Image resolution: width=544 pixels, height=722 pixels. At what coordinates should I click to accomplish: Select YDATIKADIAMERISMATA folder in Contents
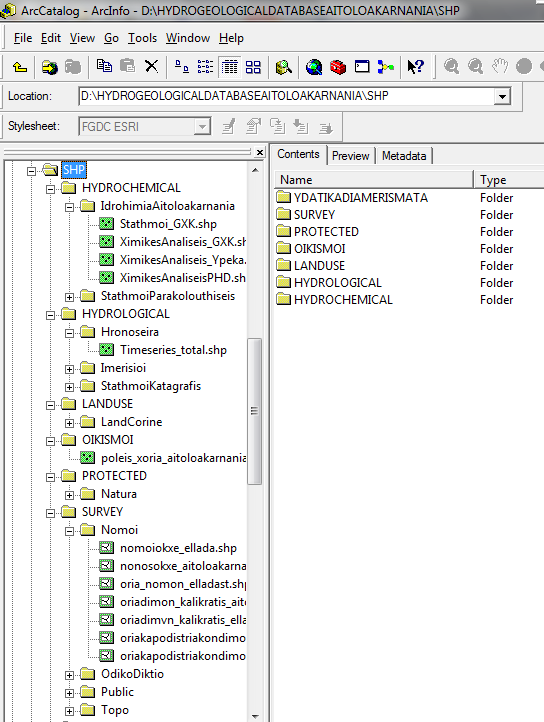(361, 198)
